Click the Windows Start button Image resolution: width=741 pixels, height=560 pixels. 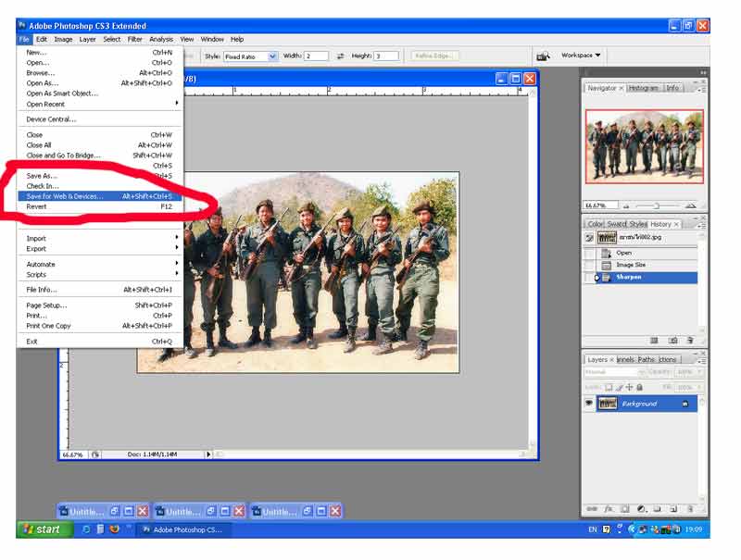point(42,529)
